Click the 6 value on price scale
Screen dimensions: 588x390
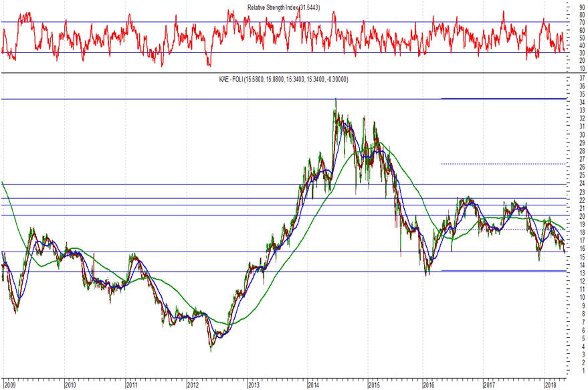point(583,330)
